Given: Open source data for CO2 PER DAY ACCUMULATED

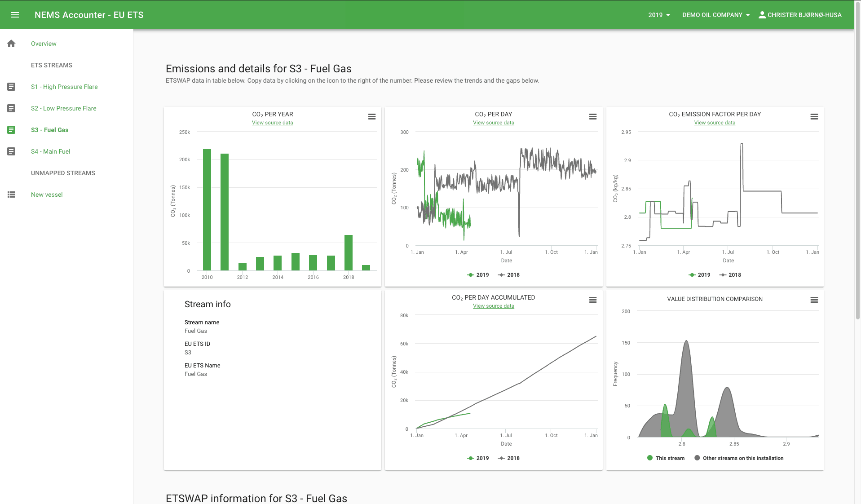Looking at the screenshot, I should coord(493,305).
